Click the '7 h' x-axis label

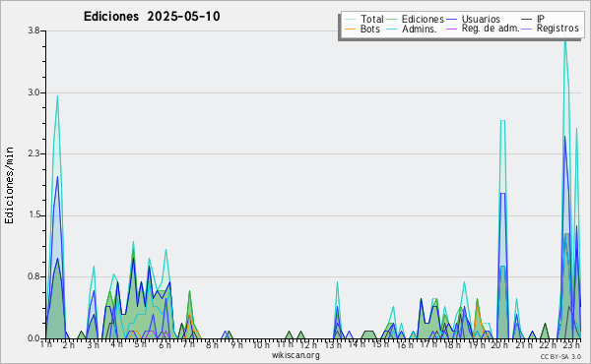click(x=188, y=344)
